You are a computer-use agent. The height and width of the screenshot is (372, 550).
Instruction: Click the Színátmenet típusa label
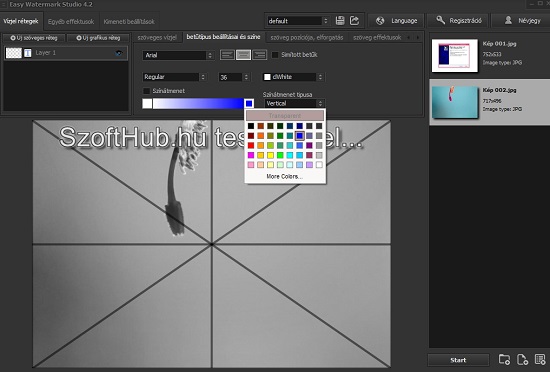coord(287,95)
